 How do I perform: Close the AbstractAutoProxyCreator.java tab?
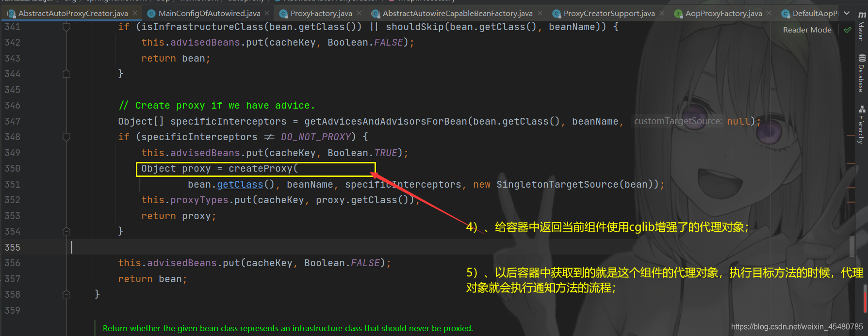(135, 13)
